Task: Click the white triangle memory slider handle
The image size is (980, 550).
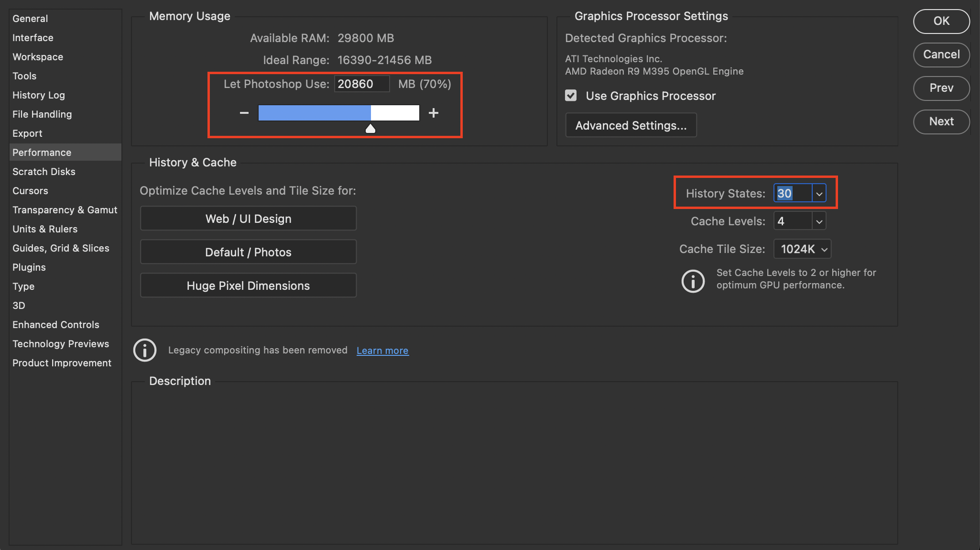Action: click(370, 129)
